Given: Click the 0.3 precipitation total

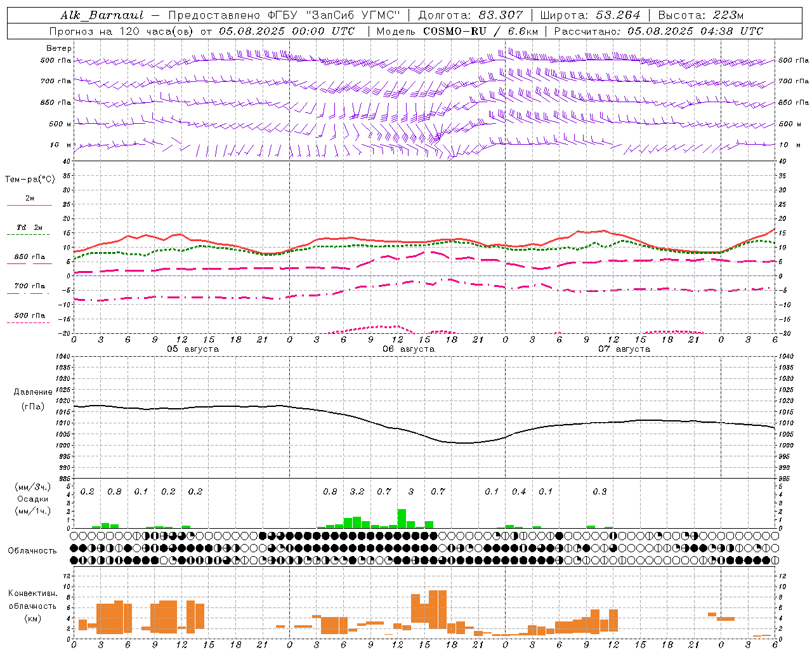Looking at the screenshot, I should tap(599, 491).
